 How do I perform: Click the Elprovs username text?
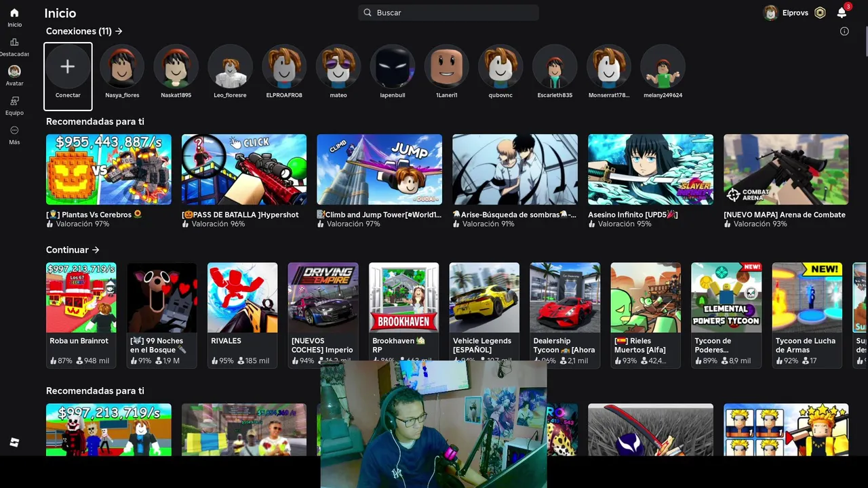coord(795,13)
